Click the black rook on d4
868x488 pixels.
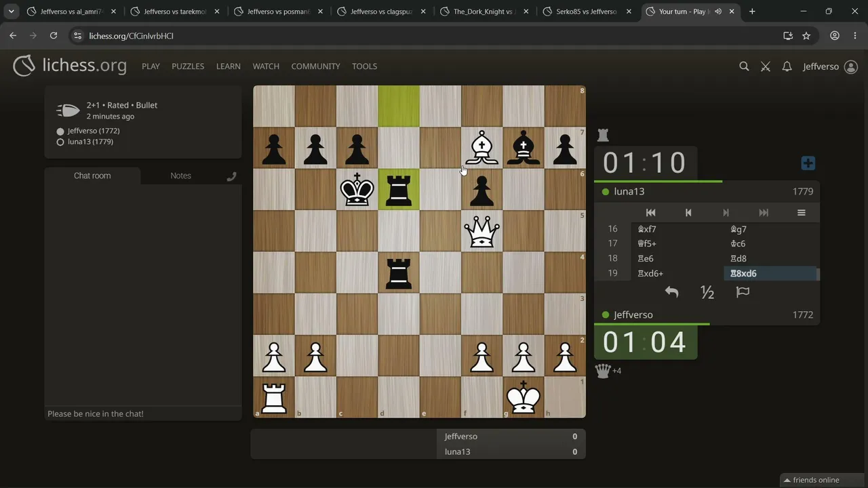[399, 272]
